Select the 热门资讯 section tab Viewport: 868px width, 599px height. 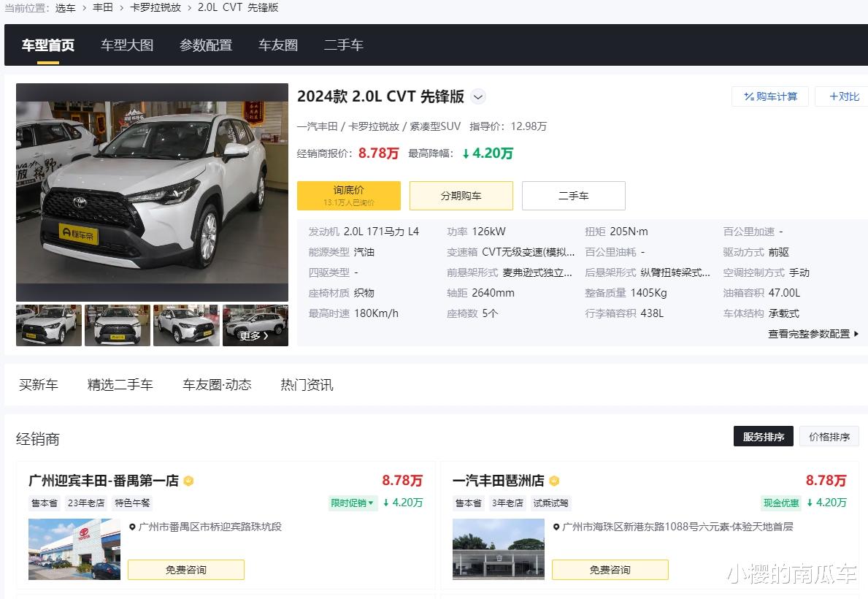tap(307, 384)
